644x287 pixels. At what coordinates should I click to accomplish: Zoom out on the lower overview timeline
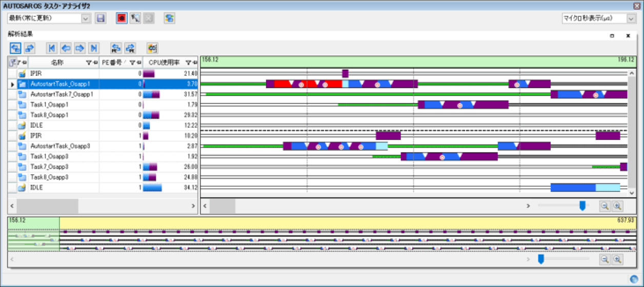click(x=605, y=259)
